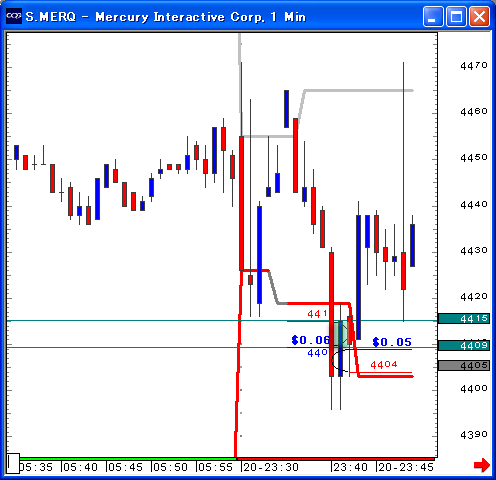This screenshot has width=496, height=480.
Task: Click the blue $0.06 label
Action: coord(310,340)
